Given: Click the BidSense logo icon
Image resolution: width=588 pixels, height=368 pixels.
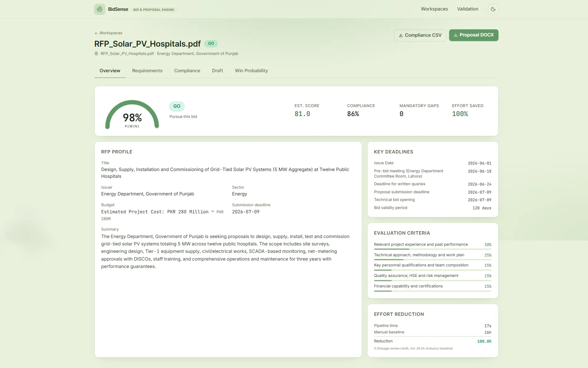Looking at the screenshot, I should pos(99,9).
